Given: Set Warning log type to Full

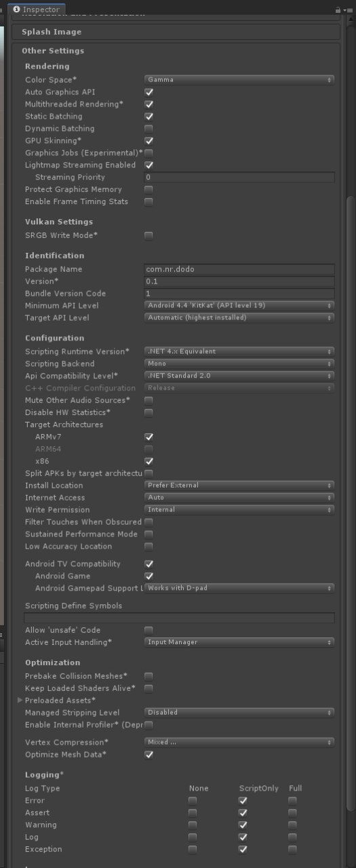Looking at the screenshot, I should coord(292,825).
